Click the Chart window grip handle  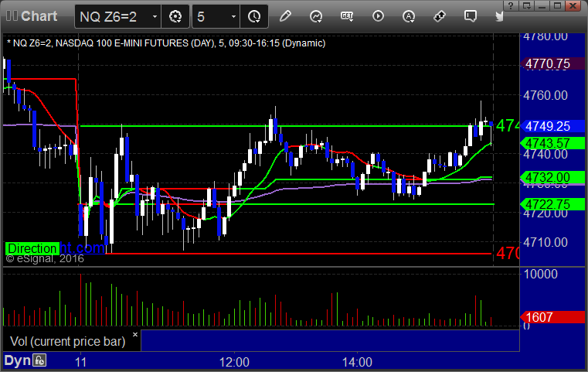pyautogui.click(x=12, y=16)
